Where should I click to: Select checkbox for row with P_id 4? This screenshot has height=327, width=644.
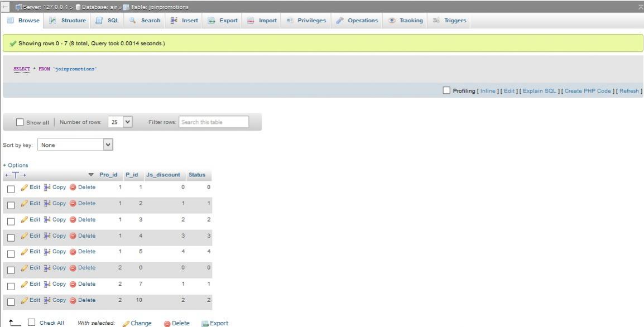(x=11, y=238)
